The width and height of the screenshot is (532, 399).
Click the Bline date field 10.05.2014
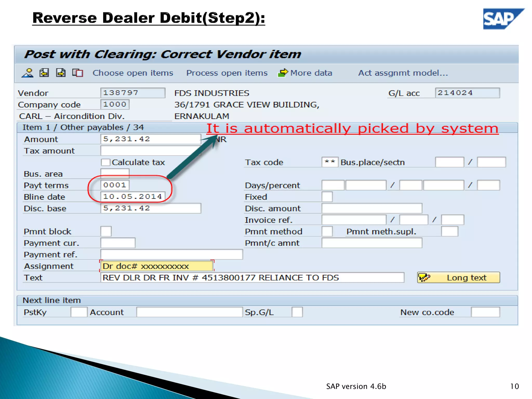(x=133, y=197)
